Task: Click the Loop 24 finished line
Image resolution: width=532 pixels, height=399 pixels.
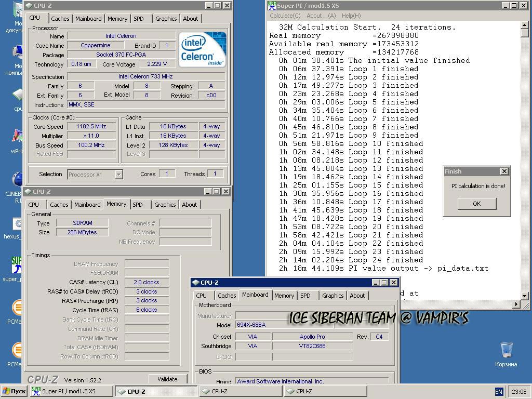Action: click(351, 260)
